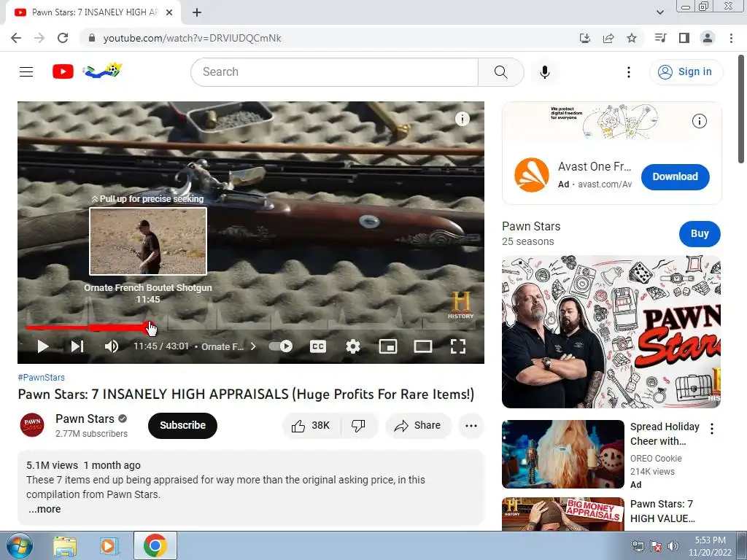Open player settings gear
Screen dimensions: 747x560
click(x=352, y=346)
